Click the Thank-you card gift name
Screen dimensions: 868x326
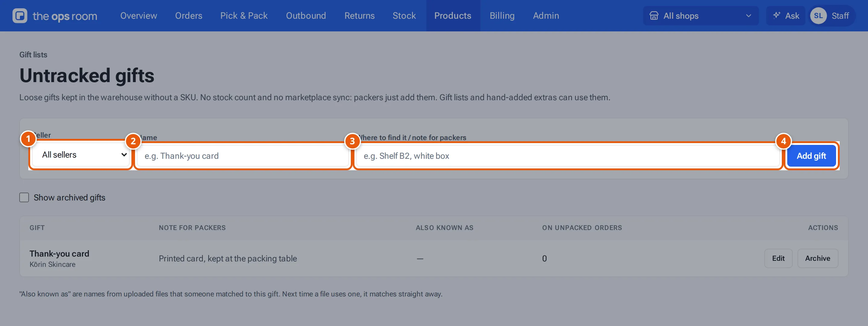[59, 254]
